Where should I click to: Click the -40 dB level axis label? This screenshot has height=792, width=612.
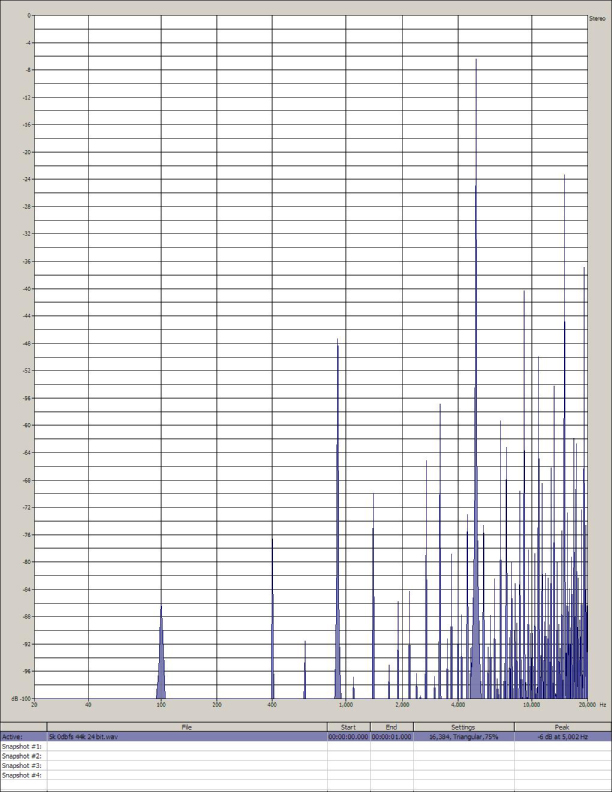point(27,289)
